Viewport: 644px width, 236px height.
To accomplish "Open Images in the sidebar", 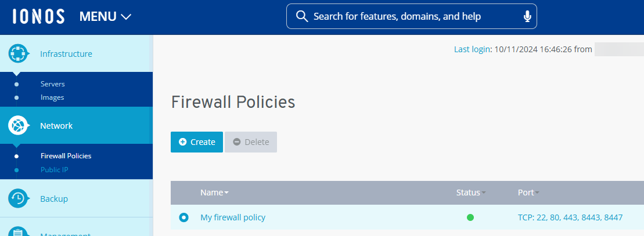I will click(x=52, y=97).
